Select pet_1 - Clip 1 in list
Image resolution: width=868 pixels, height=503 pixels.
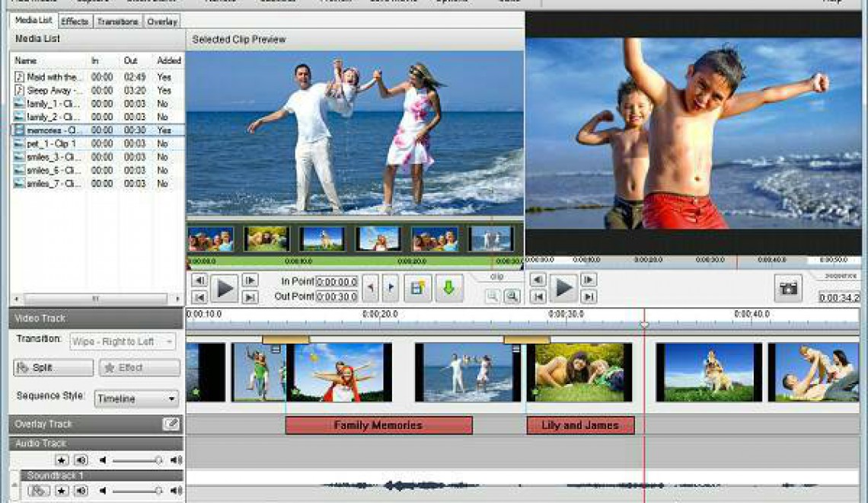click(x=97, y=143)
